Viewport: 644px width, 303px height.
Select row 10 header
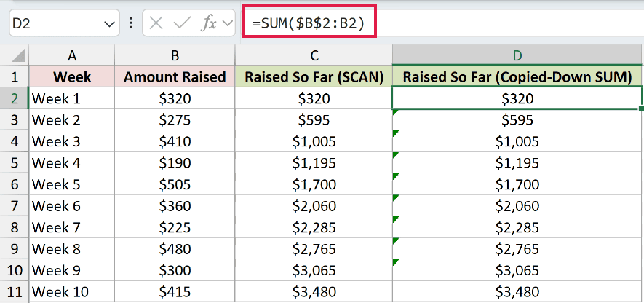[15, 270]
